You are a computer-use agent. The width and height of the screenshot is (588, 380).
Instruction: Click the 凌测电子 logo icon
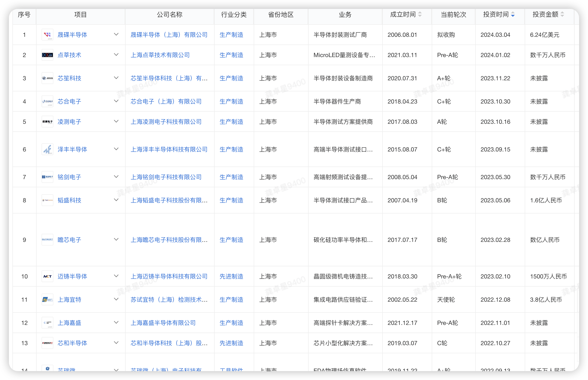point(47,122)
